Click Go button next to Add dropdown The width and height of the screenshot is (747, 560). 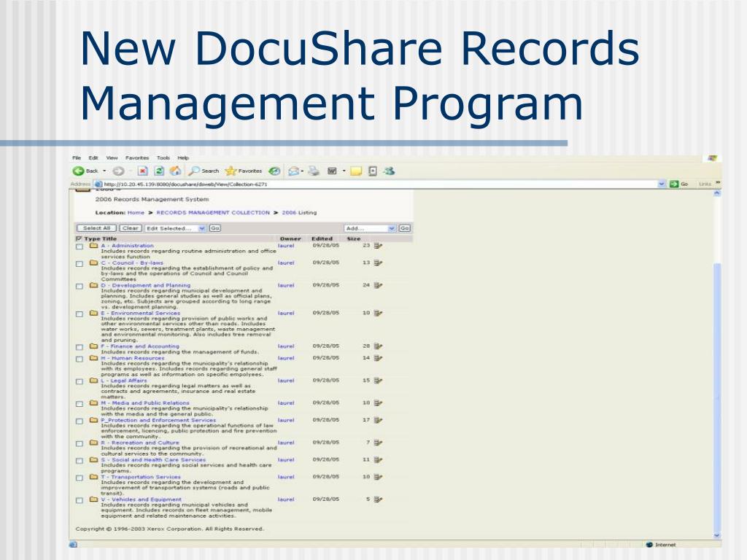pos(404,228)
